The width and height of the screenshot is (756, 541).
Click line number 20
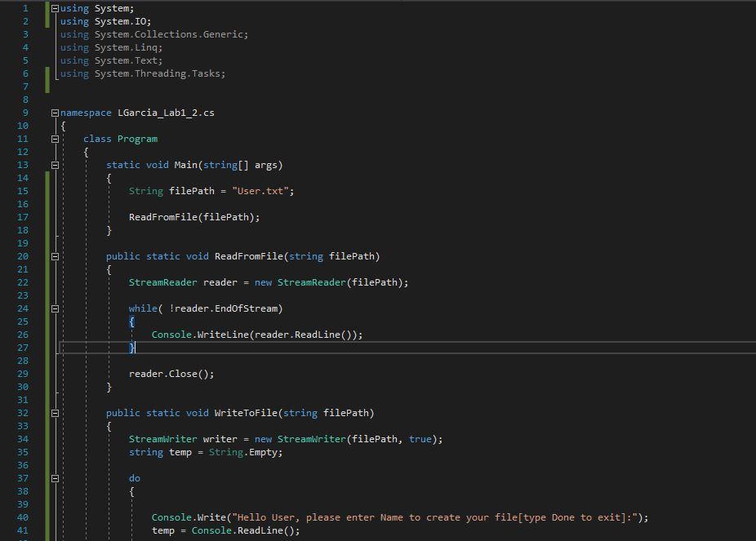pyautogui.click(x=24, y=256)
